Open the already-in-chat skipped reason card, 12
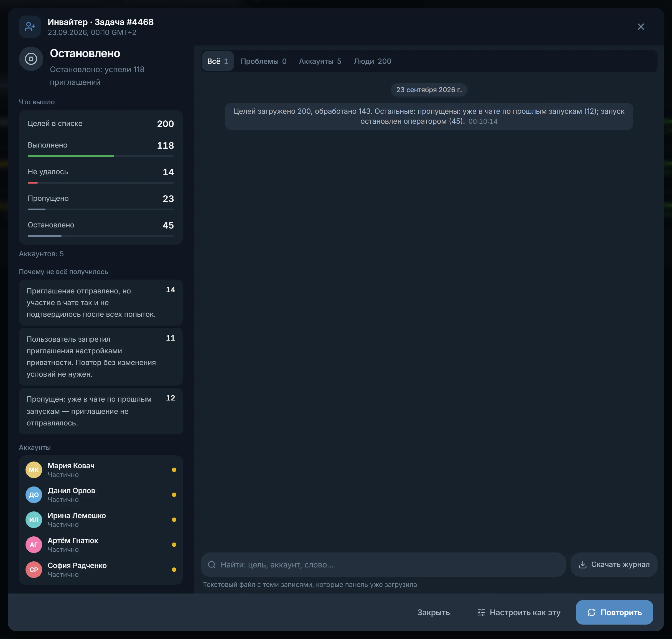Viewport: 672px width, 639px height. pyautogui.click(x=101, y=411)
